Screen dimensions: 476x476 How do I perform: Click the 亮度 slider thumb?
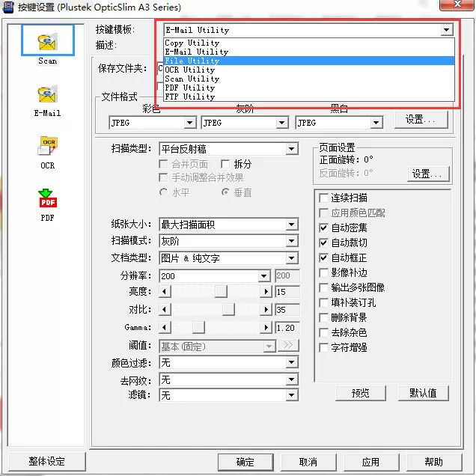pyautogui.click(x=221, y=292)
